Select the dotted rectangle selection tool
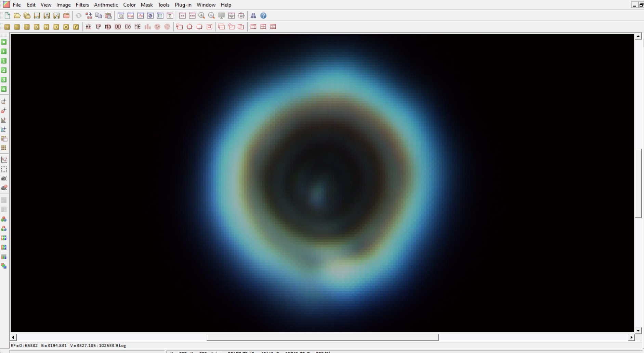The image size is (644, 353). tap(4, 169)
